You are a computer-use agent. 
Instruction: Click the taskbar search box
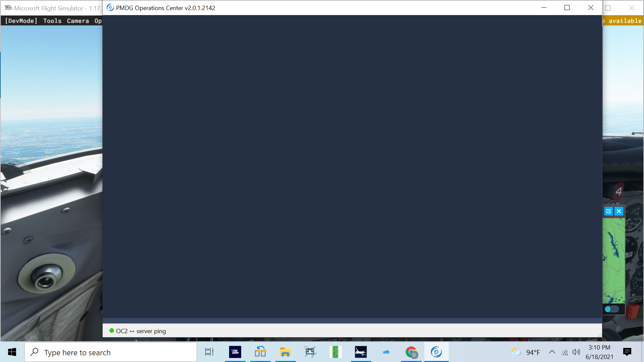tap(111, 352)
